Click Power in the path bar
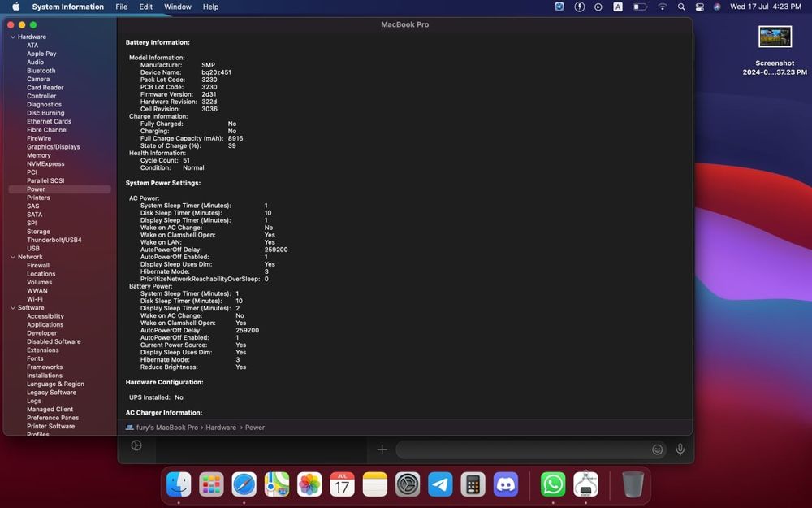The width and height of the screenshot is (812, 508). (255, 428)
